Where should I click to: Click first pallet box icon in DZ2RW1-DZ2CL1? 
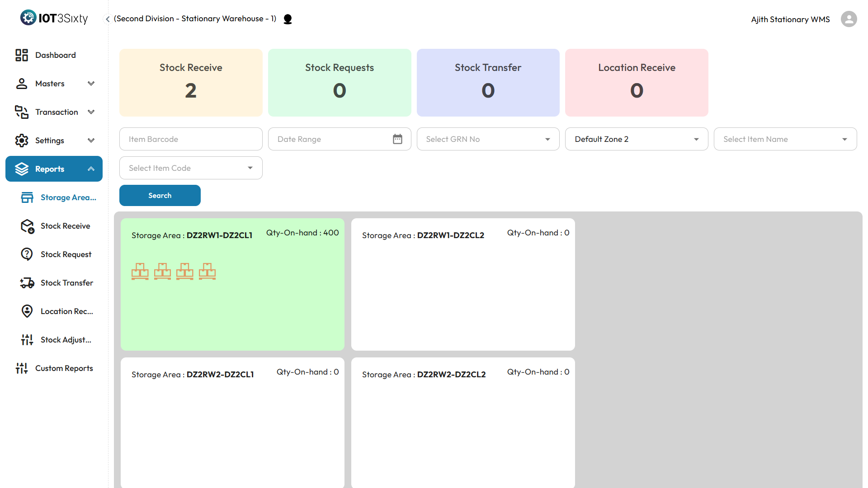point(140,272)
